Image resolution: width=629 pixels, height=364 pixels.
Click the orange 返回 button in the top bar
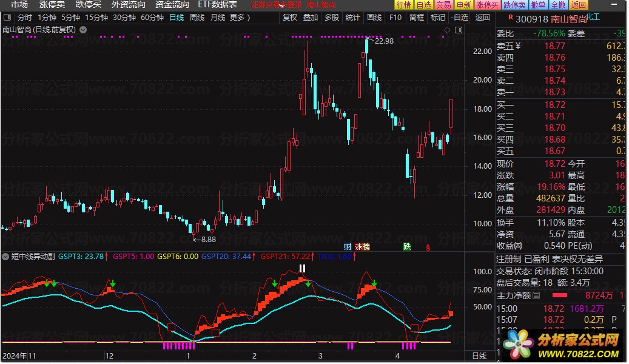pyautogui.click(x=578, y=5)
